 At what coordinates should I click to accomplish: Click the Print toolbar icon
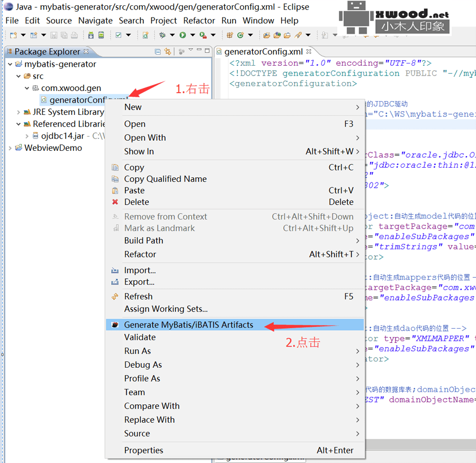click(74, 35)
